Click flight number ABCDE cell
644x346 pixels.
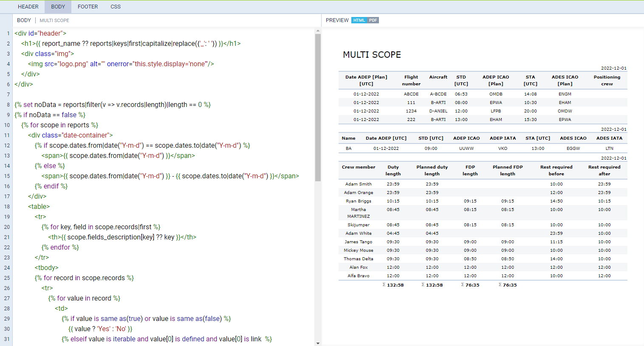[x=411, y=94]
